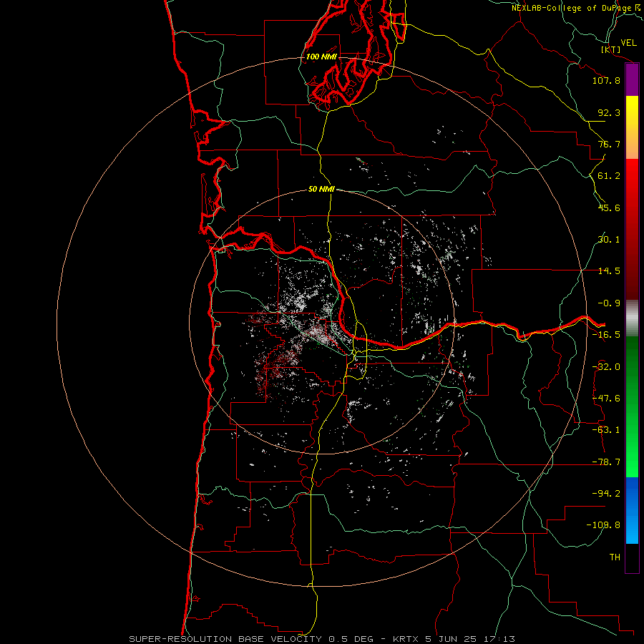Screen dimensions: 644x644
Task: Select the 14.5 scale label
Action: point(609,271)
